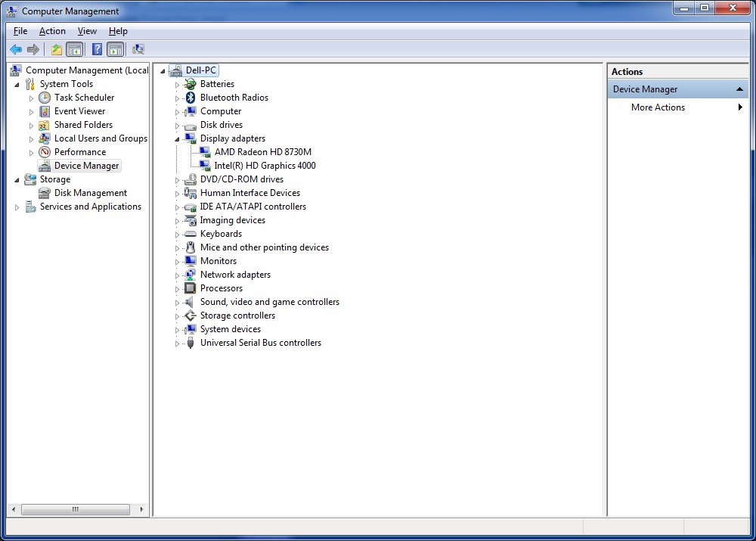Image resolution: width=756 pixels, height=541 pixels.
Task: Click the Batteries category icon
Action: pyautogui.click(x=191, y=84)
